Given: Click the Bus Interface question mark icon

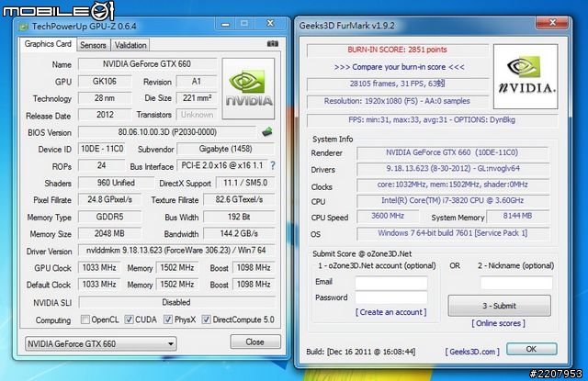Looking at the screenshot, I should pos(273,165).
